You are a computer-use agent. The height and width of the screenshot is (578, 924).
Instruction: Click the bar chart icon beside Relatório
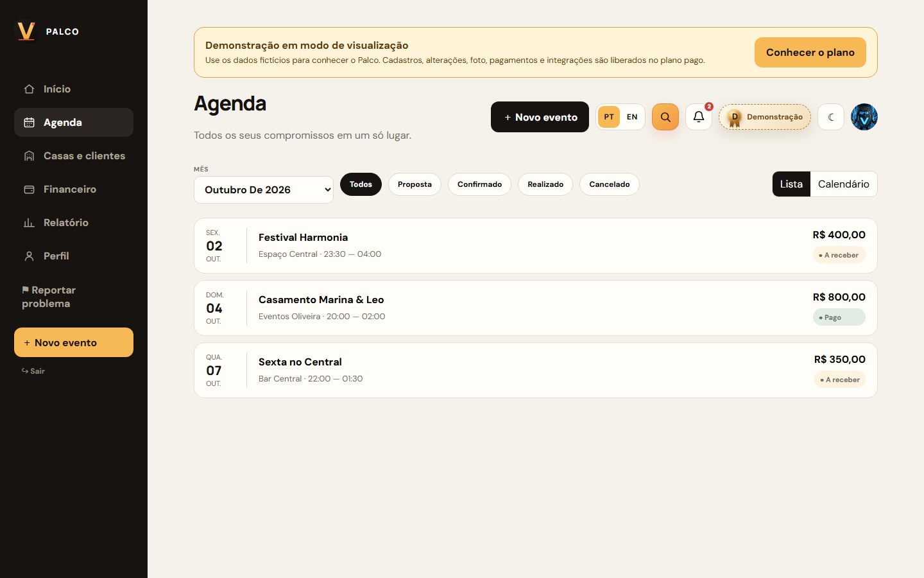29,223
